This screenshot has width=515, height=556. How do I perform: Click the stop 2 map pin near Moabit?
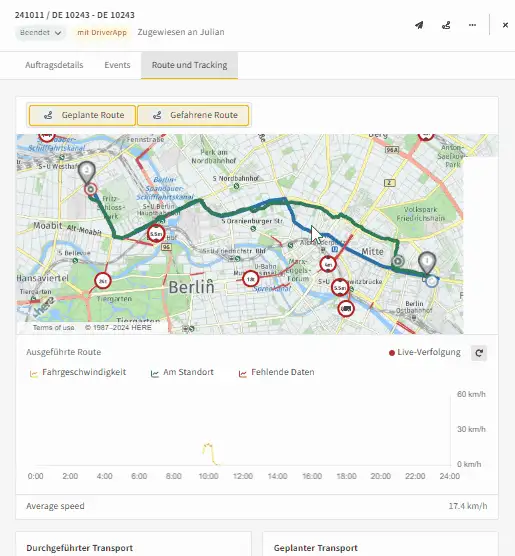87,172
